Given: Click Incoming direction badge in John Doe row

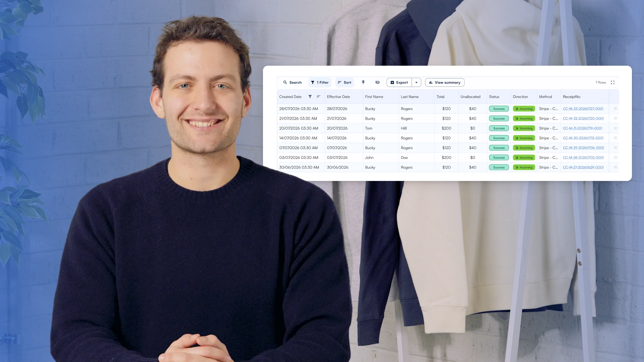Looking at the screenshot, I should pyautogui.click(x=524, y=158).
